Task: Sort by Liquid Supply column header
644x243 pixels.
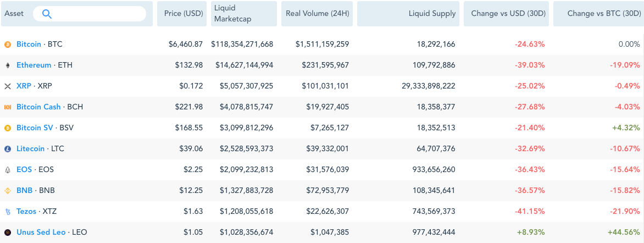Action: pos(408,14)
